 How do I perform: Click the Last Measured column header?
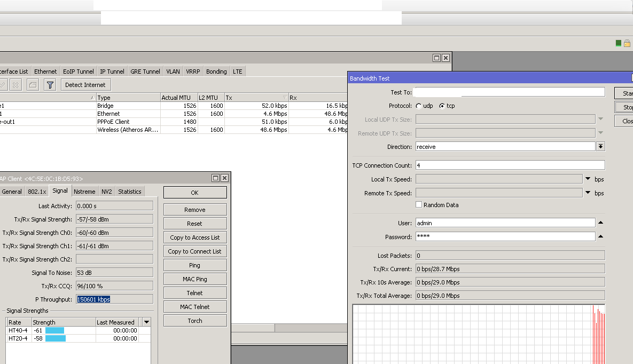point(118,322)
